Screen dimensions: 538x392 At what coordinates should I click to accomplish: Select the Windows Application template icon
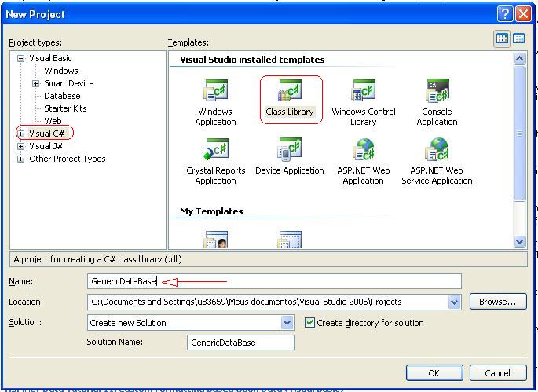[x=215, y=90]
